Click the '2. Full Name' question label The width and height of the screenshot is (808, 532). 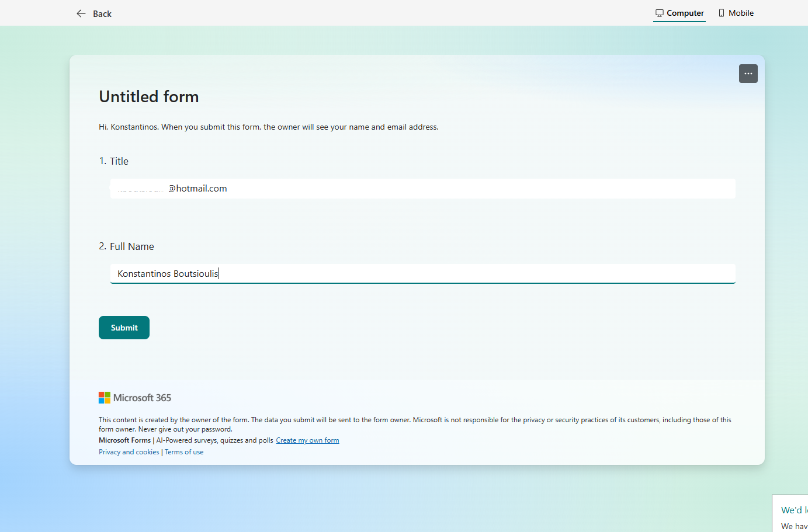pyautogui.click(x=127, y=246)
